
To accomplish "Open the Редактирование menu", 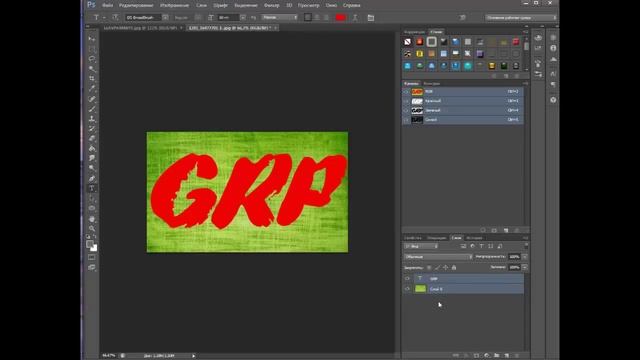I will (x=136, y=5).
